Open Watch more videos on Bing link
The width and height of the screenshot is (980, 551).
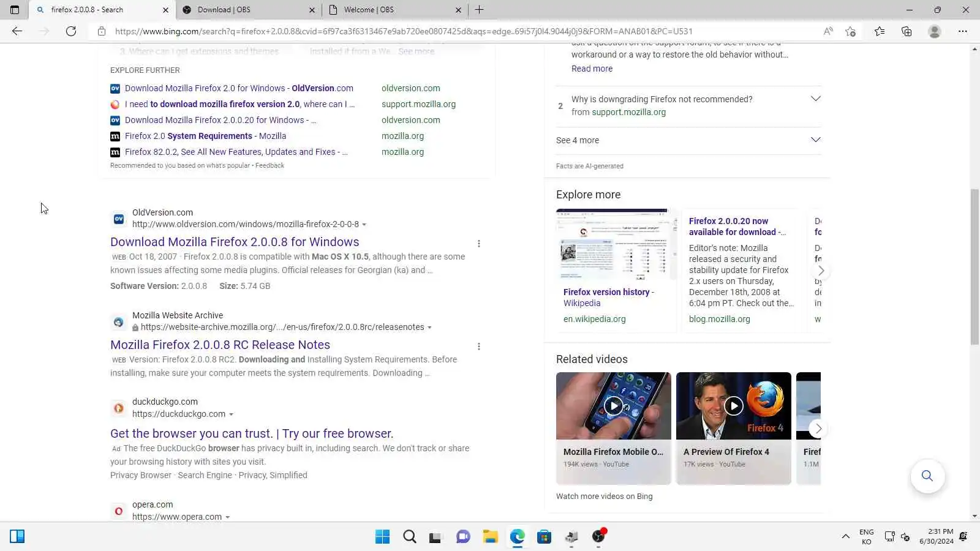604,497
